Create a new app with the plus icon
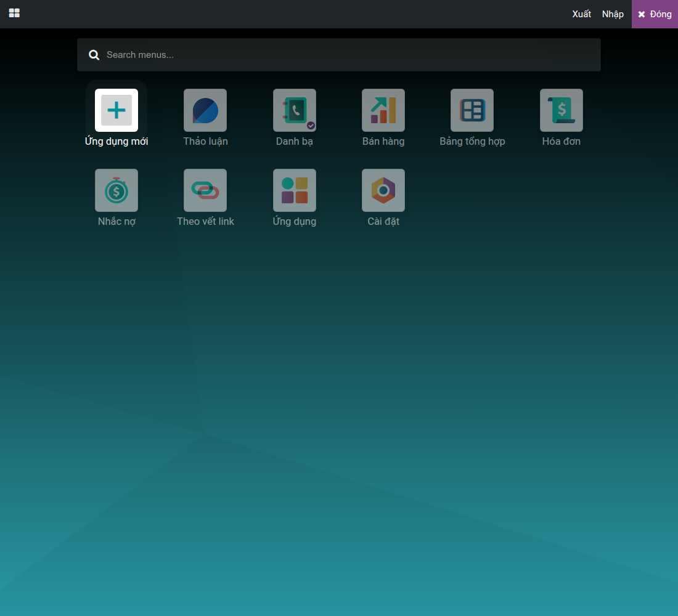678x616 pixels. 116,110
